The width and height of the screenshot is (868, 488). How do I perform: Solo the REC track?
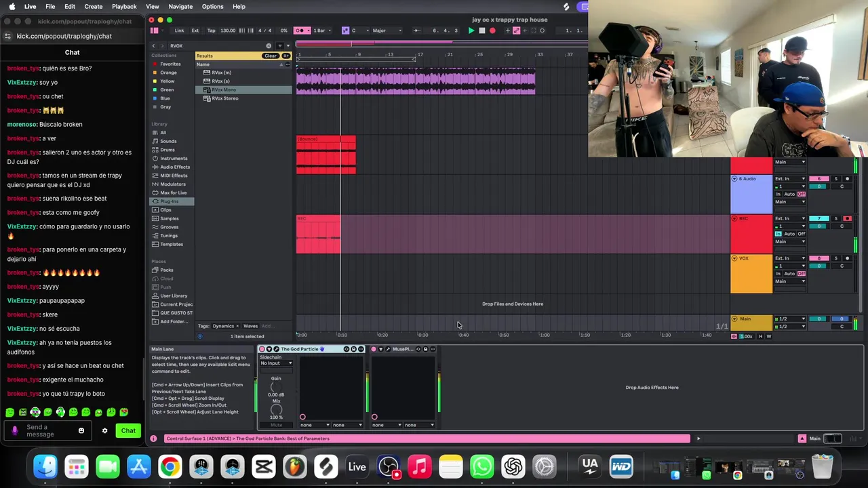[x=836, y=218]
